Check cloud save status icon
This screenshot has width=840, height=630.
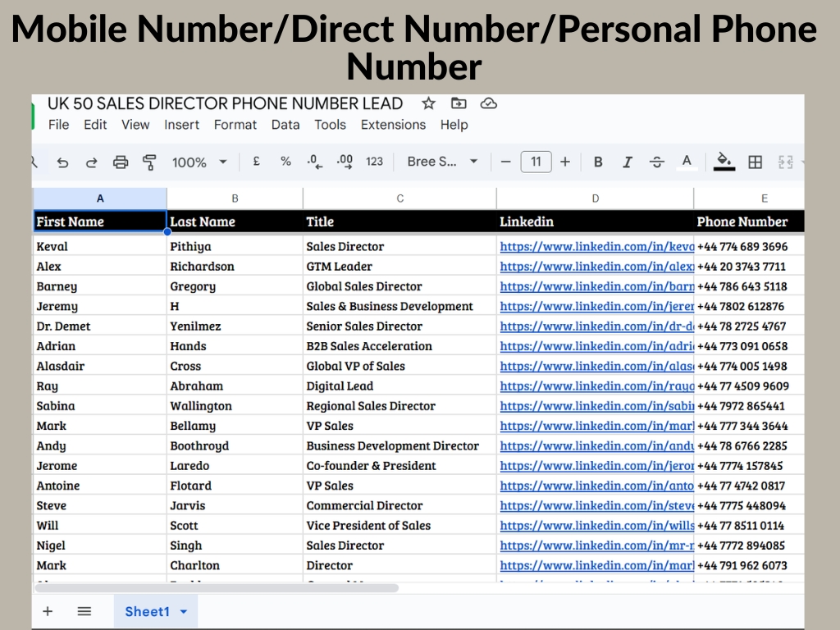489,103
